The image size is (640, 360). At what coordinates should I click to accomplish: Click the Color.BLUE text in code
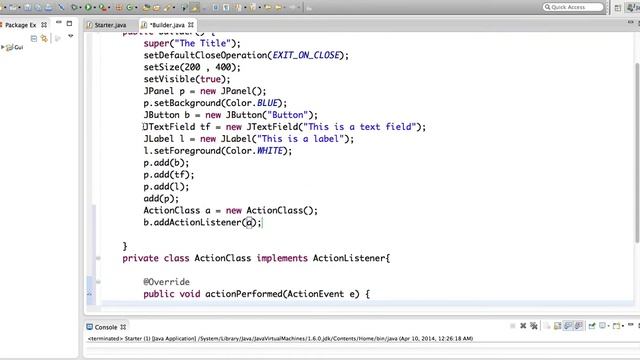point(252,103)
